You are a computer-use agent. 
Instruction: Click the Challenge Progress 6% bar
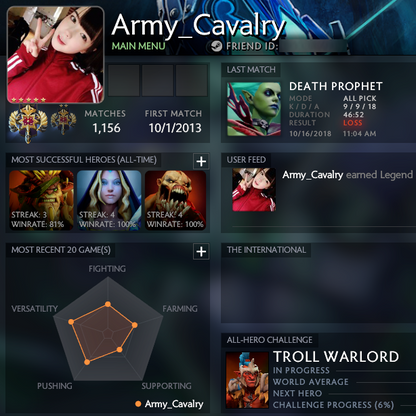[x=333, y=405]
